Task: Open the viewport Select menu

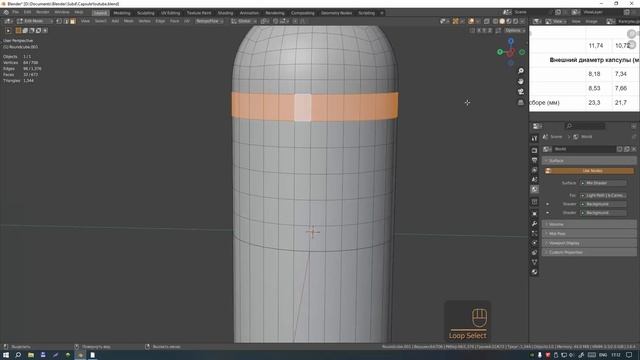Action: [x=101, y=21]
